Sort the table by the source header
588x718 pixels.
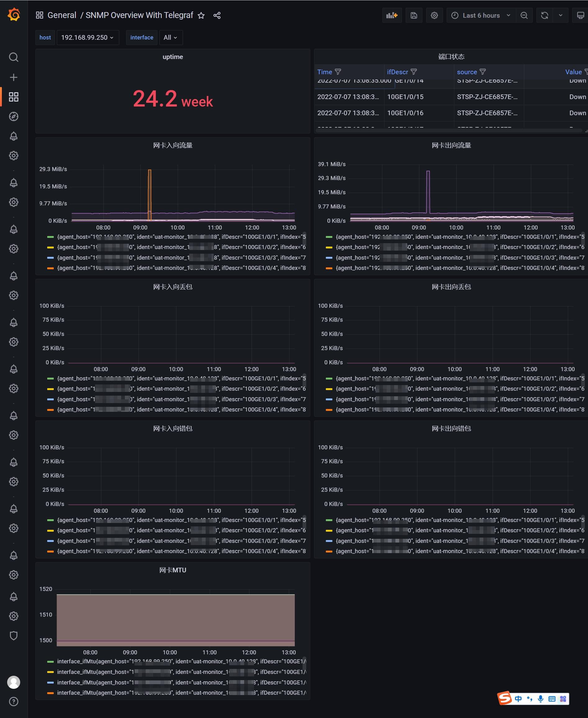coord(467,72)
